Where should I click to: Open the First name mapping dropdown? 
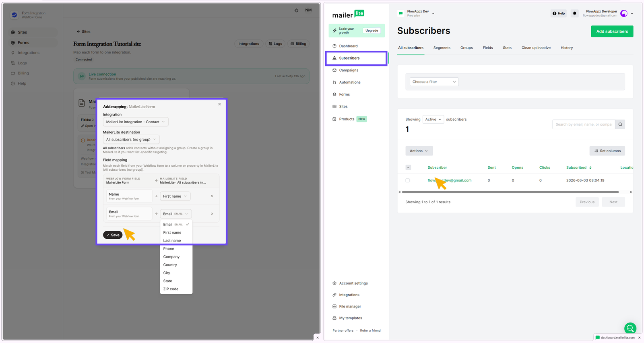click(175, 196)
